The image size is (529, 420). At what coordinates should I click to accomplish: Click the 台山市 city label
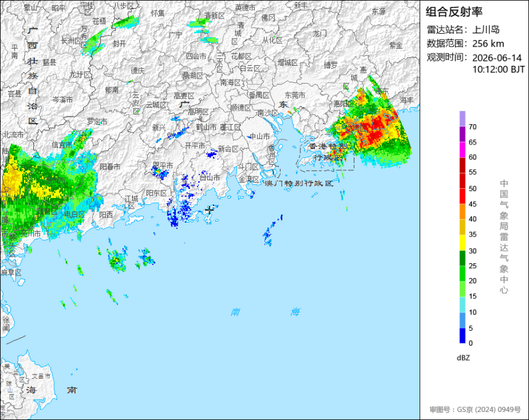tap(210, 176)
